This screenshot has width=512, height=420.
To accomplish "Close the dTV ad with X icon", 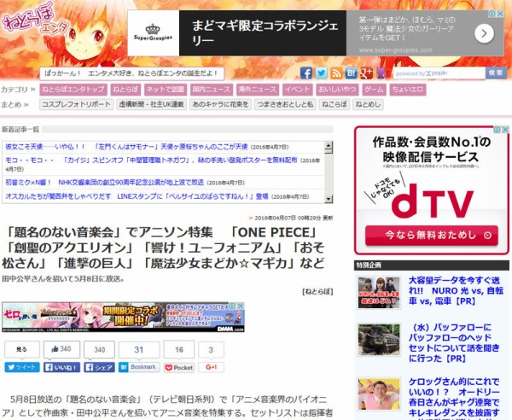I will tap(505, 130).
